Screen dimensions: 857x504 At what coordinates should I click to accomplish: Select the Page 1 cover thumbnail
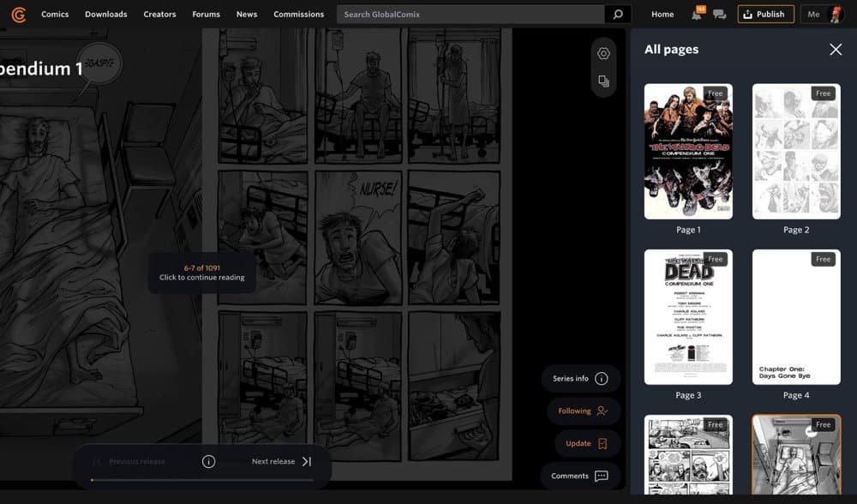tap(688, 152)
